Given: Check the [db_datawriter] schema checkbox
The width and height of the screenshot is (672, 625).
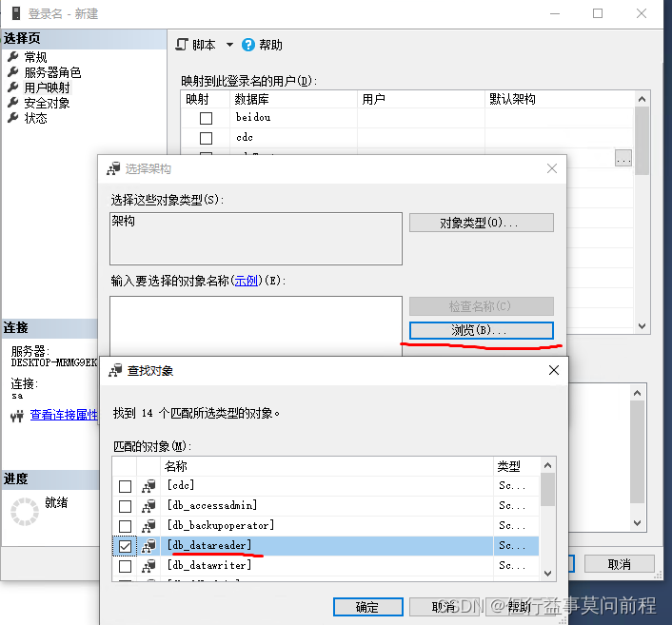Looking at the screenshot, I should pyautogui.click(x=125, y=566).
